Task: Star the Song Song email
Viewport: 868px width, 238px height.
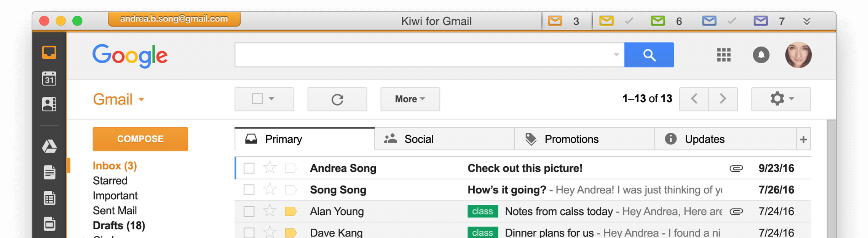Action: click(270, 190)
